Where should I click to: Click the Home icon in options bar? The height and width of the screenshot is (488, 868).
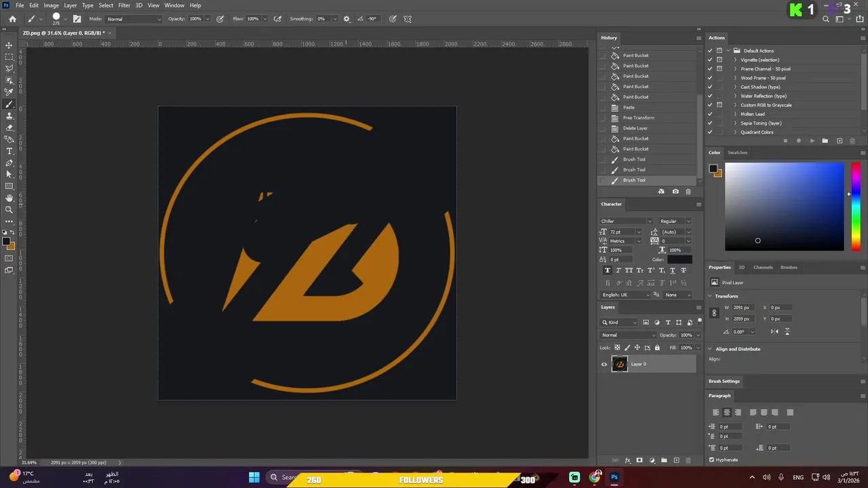tap(12, 19)
